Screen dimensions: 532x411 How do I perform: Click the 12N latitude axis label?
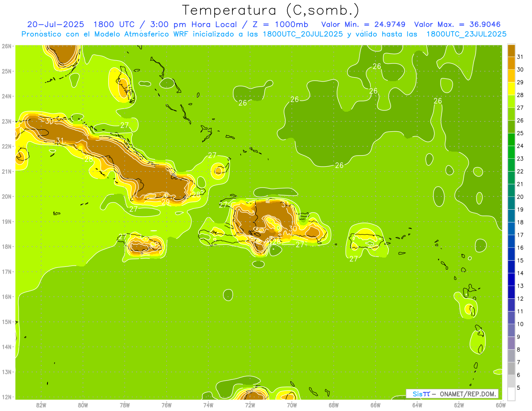pos(7,397)
